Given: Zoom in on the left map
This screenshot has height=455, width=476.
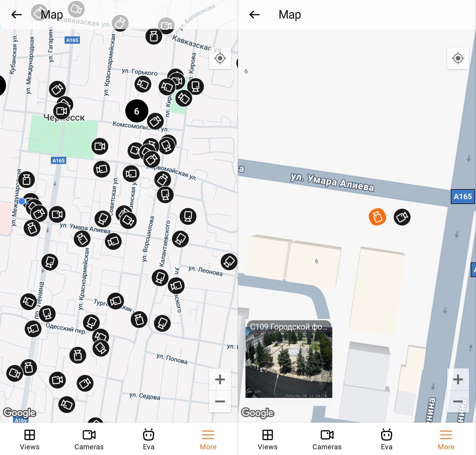Looking at the screenshot, I should (x=220, y=379).
